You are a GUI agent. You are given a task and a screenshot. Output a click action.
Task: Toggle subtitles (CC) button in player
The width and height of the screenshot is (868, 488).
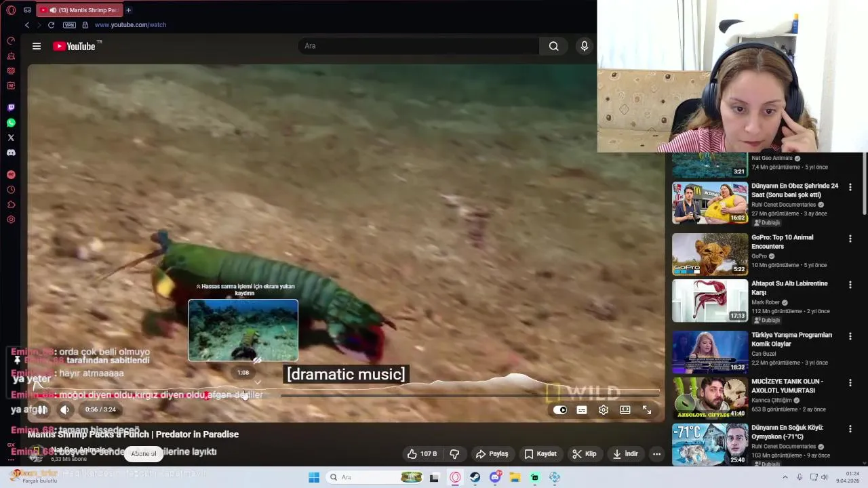pos(582,410)
